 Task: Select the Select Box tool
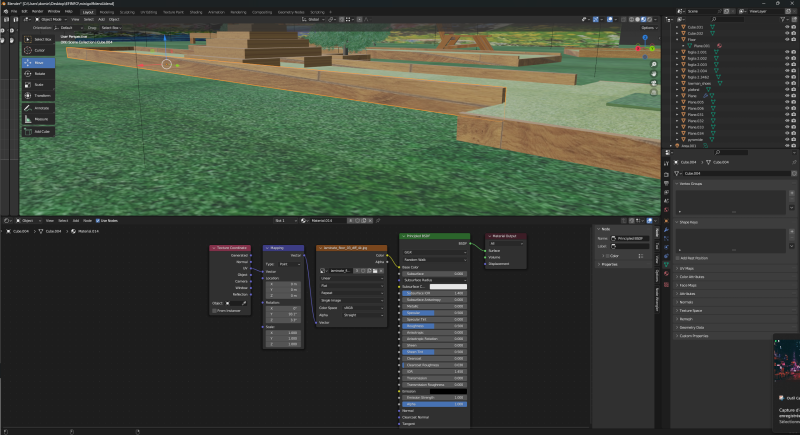pos(38,39)
